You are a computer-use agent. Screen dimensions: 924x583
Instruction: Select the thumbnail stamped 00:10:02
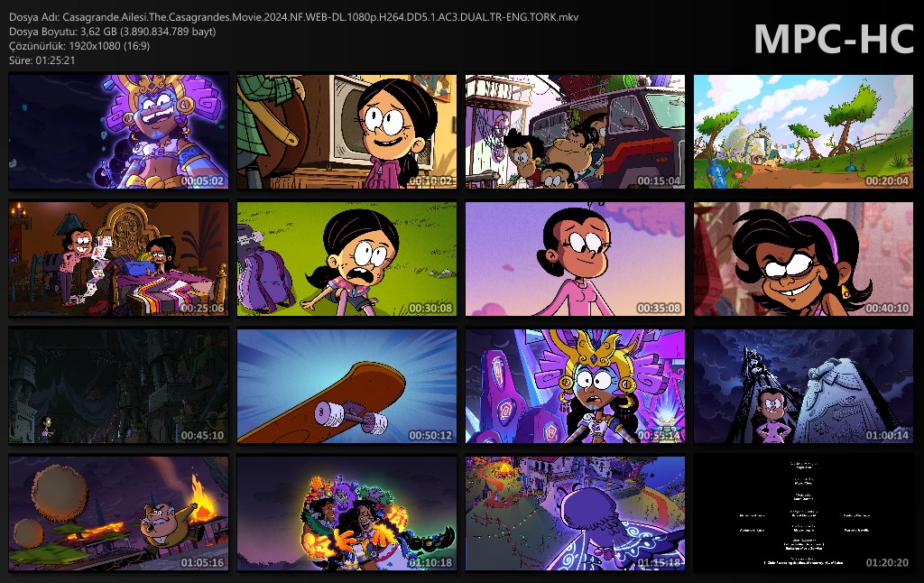(x=346, y=132)
